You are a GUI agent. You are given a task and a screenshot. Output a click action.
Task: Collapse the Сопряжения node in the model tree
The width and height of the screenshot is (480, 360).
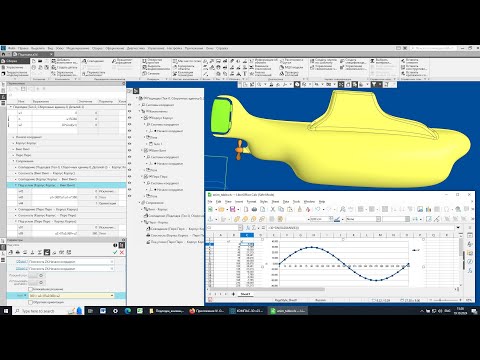pyautogui.click(x=140, y=203)
